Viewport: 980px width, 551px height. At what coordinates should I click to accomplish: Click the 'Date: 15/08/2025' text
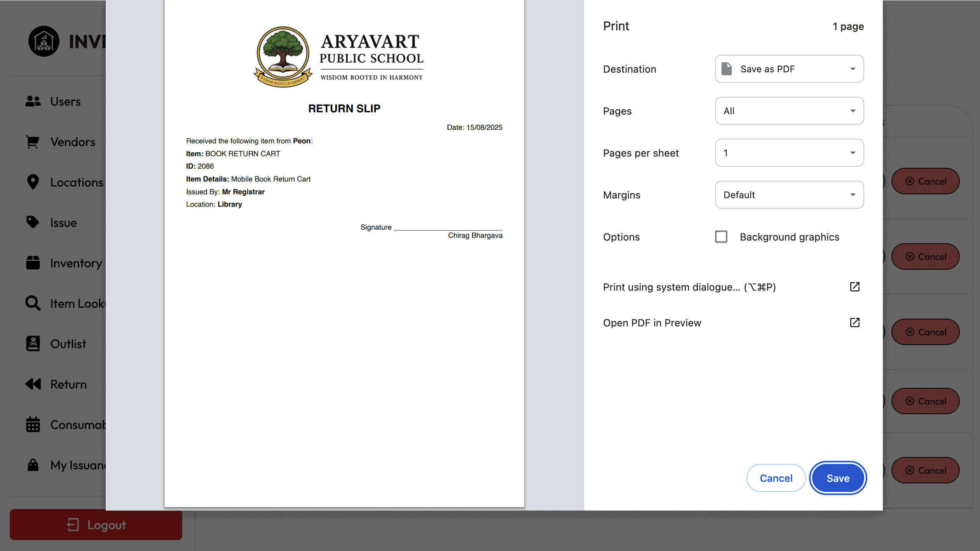tap(474, 127)
